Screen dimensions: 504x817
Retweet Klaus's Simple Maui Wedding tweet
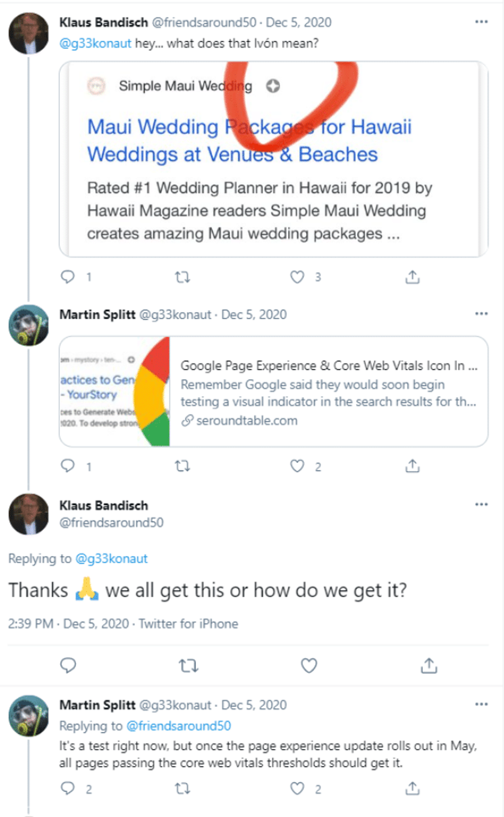point(182,277)
